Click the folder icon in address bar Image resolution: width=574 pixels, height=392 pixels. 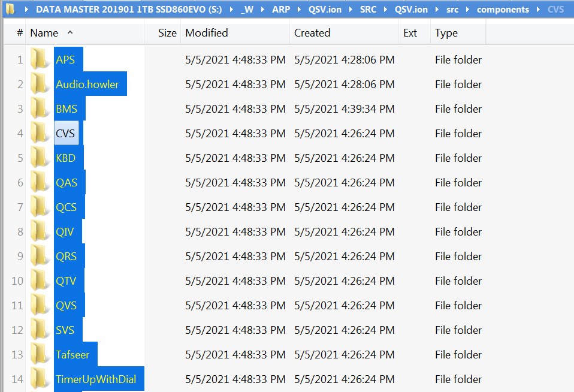point(11,9)
